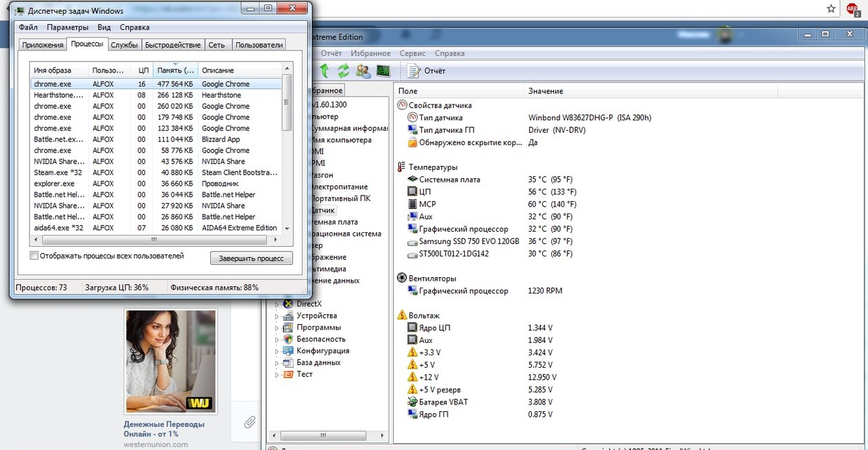The image size is (868, 450).
Task: Open the Вид menu in Task Manager
Action: (x=104, y=28)
